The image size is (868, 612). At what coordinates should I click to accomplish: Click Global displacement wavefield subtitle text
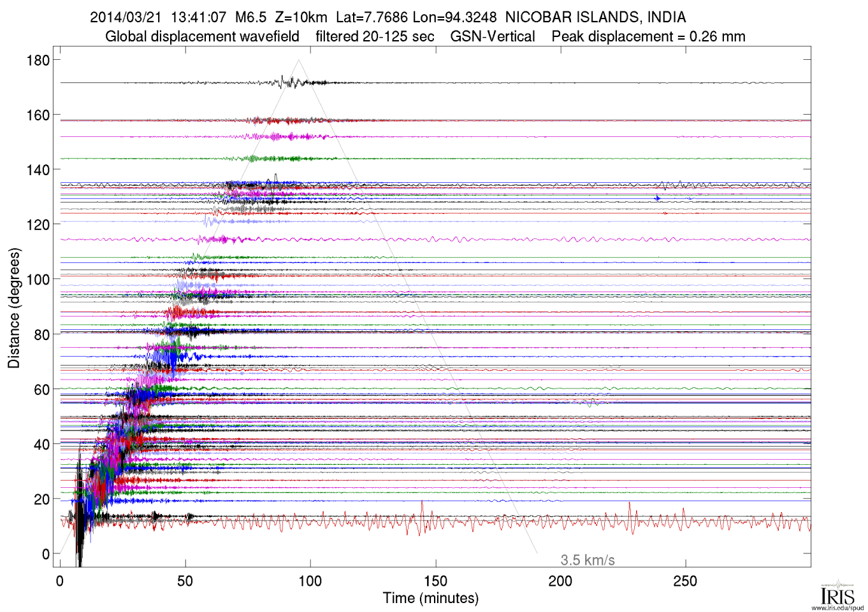tap(202, 37)
